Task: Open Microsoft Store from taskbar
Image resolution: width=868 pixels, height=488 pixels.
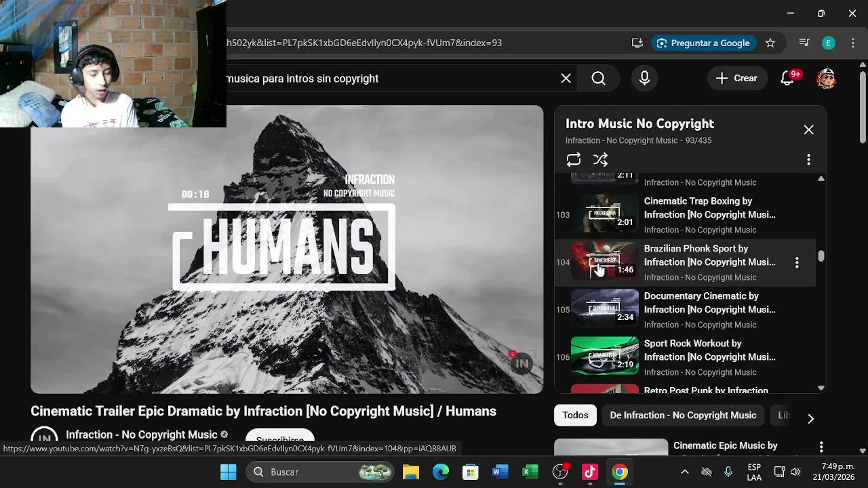Action: pos(471,472)
